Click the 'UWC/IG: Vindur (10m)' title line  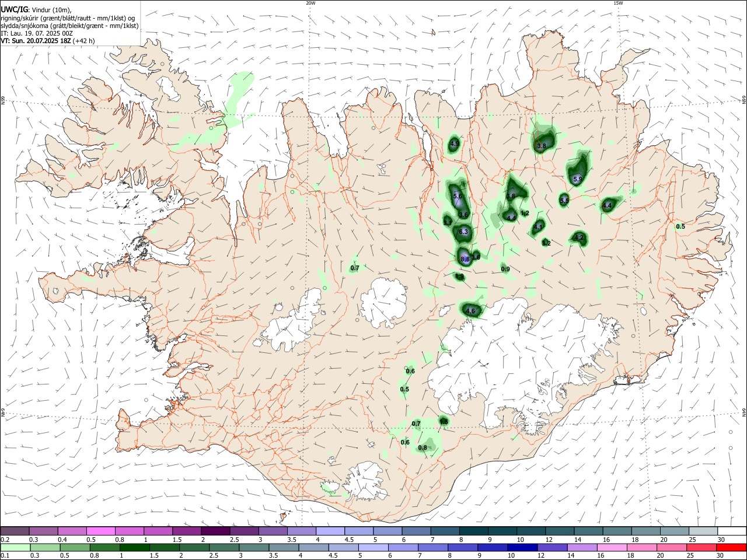[x=36, y=10]
